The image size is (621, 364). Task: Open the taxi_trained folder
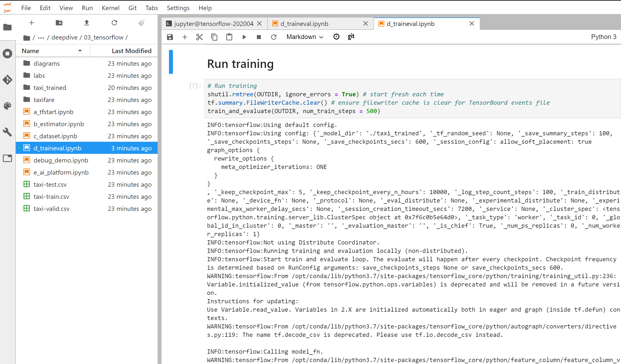(x=50, y=88)
